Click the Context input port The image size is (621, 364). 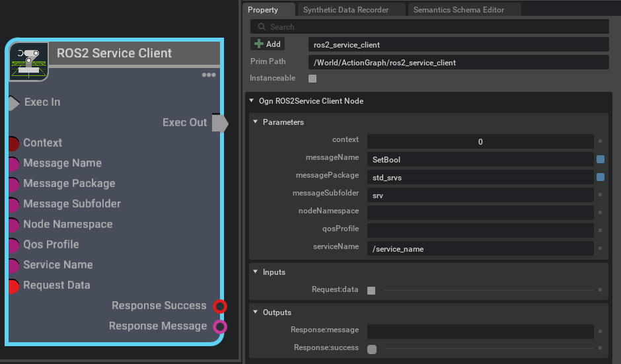[x=13, y=143]
